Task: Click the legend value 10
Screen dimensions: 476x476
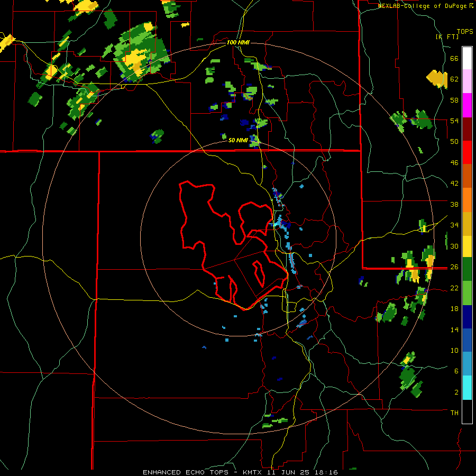Action: (454, 350)
